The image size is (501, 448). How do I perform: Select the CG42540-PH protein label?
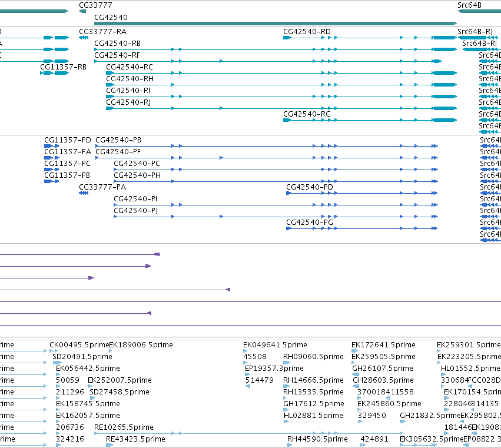click(137, 176)
